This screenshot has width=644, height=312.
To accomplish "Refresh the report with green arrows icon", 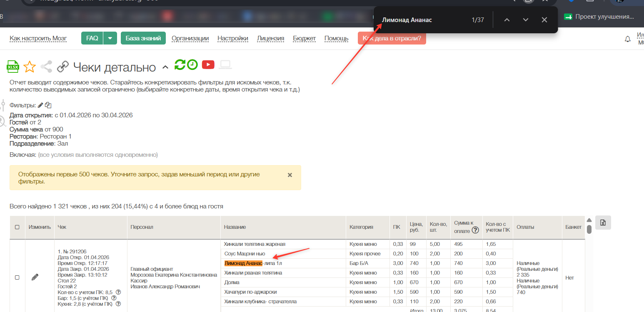I will [180, 64].
